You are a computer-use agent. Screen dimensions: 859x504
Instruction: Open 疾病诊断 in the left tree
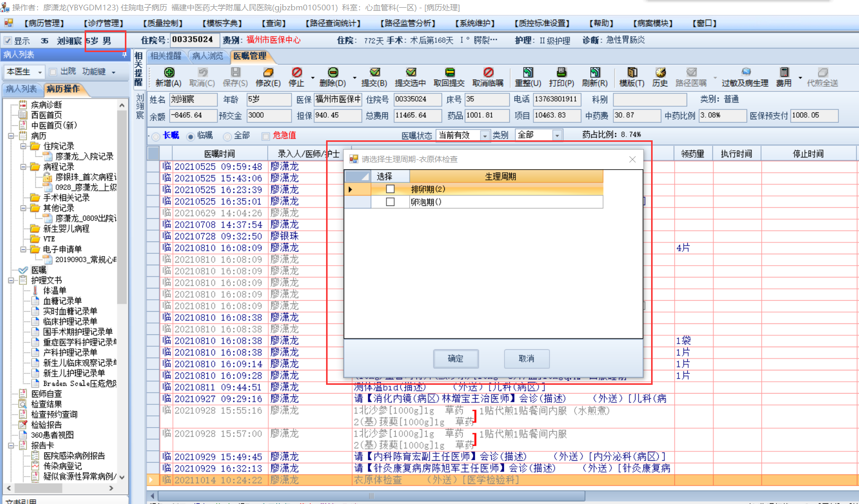[x=46, y=105]
